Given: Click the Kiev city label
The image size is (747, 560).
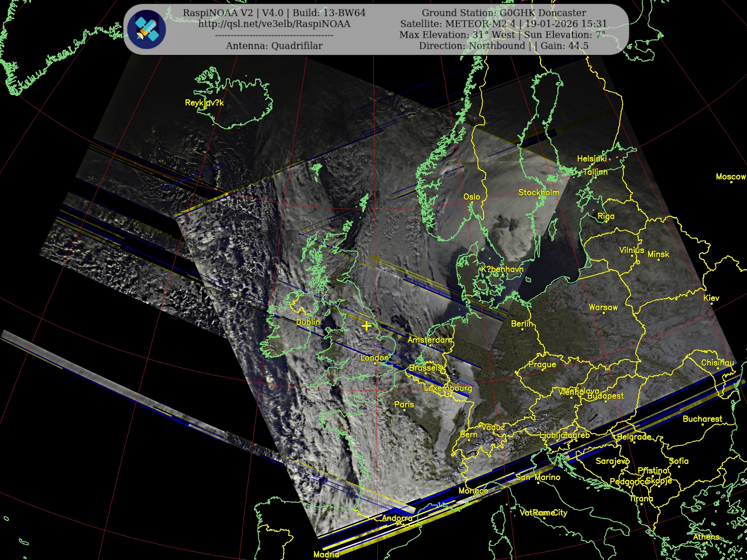Looking at the screenshot, I should (711, 298).
